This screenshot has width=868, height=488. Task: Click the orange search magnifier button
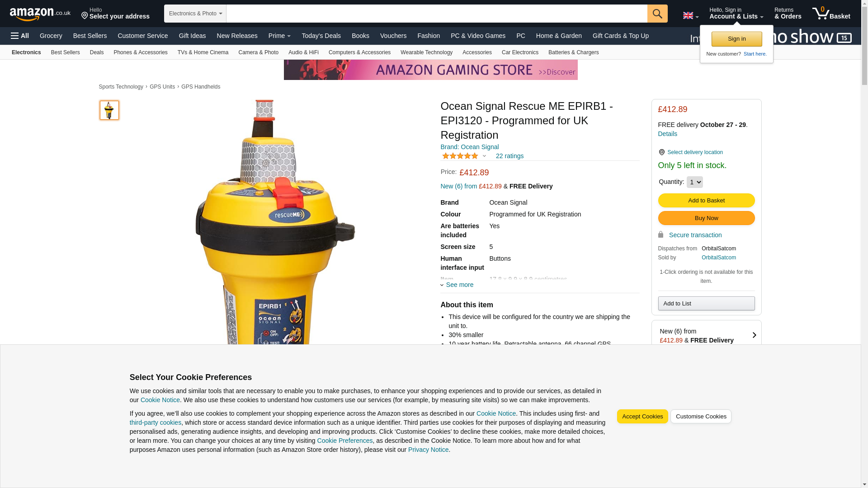(657, 14)
